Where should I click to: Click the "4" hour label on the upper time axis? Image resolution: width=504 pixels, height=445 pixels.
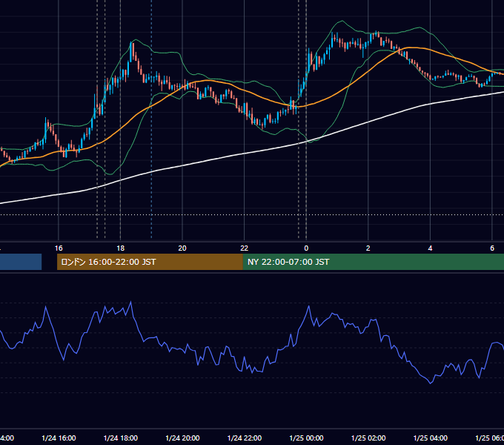pos(430,248)
